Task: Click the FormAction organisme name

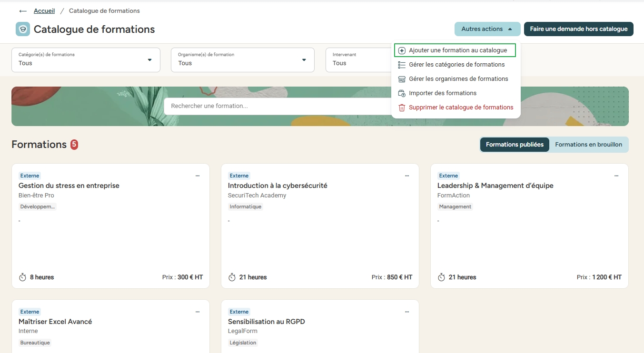Action: [x=454, y=196]
